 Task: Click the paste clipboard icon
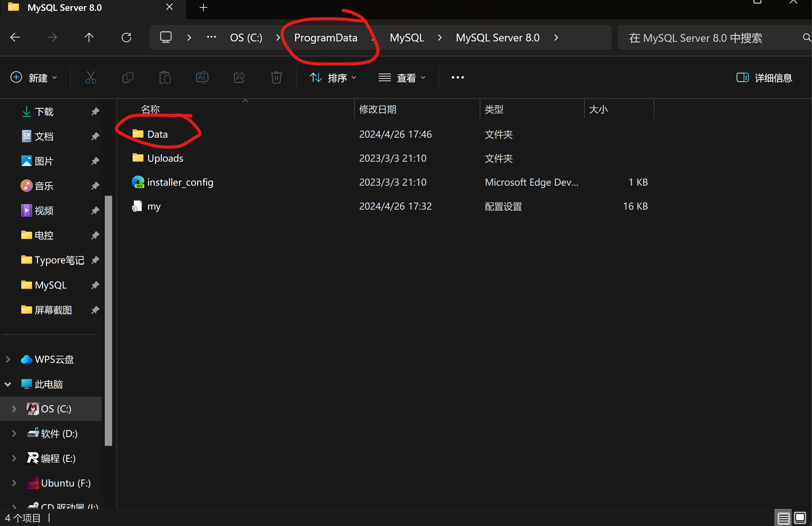click(165, 78)
